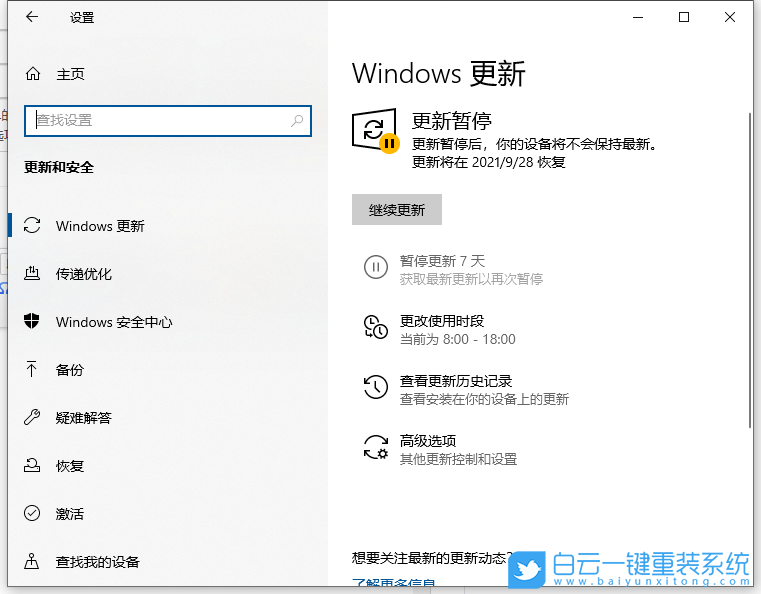
Task: Maximize the 设置 window
Action: pos(683,17)
